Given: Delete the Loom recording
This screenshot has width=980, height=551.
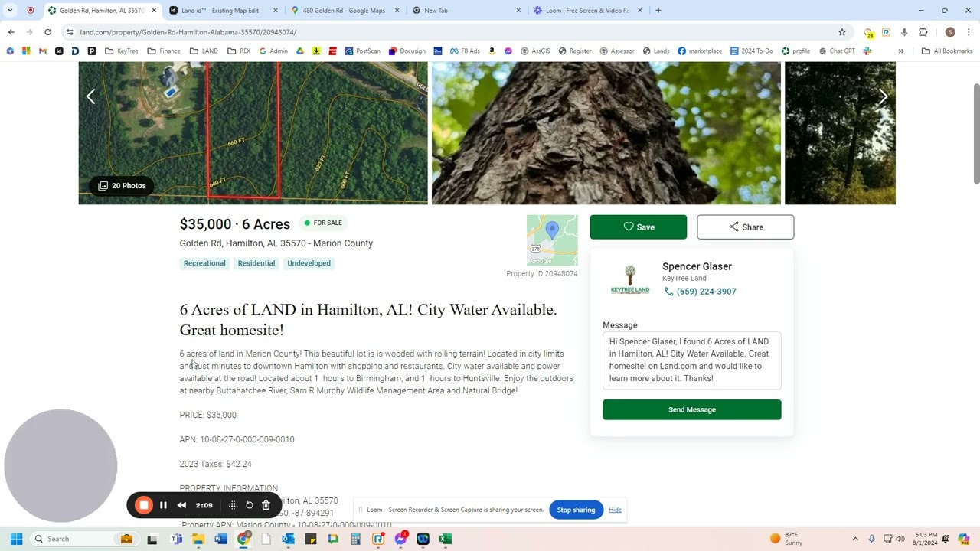Looking at the screenshot, I should point(266,505).
